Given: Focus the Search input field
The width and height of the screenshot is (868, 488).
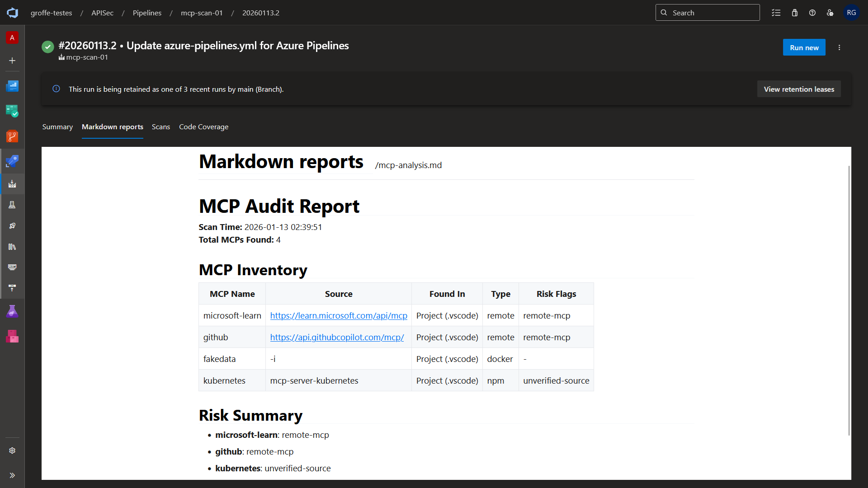Looking at the screenshot, I should (708, 13).
